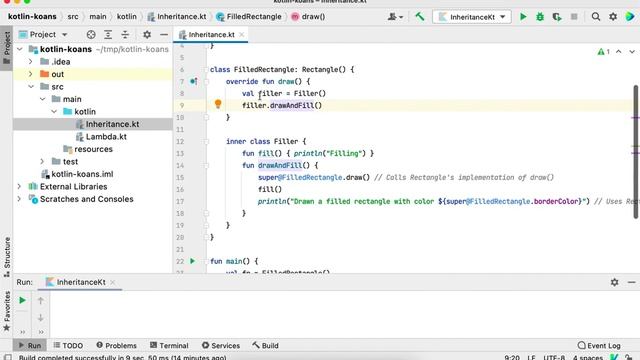
Task: Rerun InheritanceKt in Run panel
Action: click(22, 300)
